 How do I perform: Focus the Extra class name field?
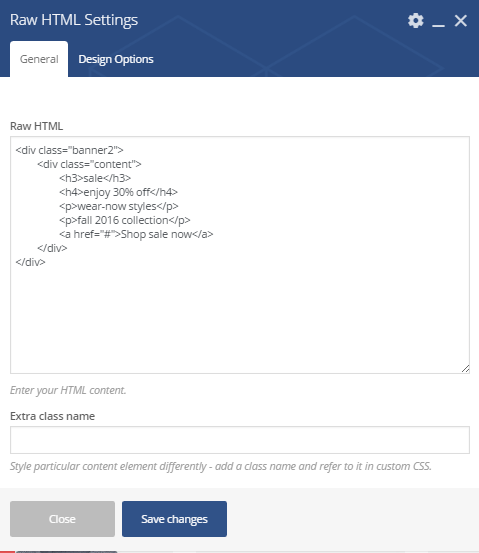pyautogui.click(x=240, y=440)
